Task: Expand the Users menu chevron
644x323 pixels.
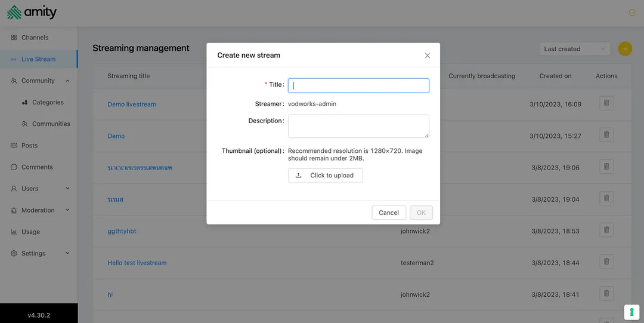Action: 67,189
